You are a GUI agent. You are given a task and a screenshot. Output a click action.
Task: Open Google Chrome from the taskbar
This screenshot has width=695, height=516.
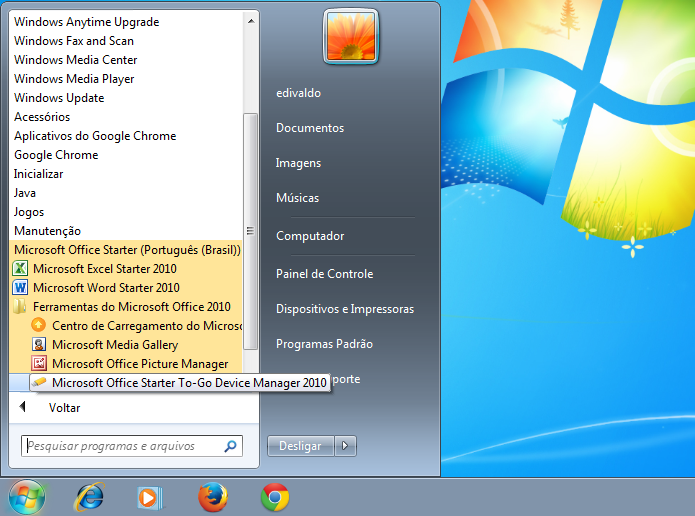275,497
